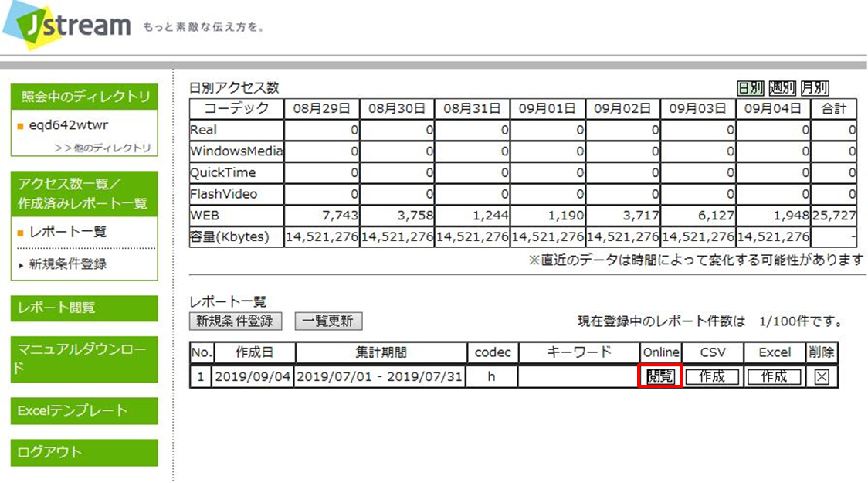Viewport: 868px width, 483px height.
Task: Click WEB value 1,244 for 08月31日
Action: pos(490,216)
